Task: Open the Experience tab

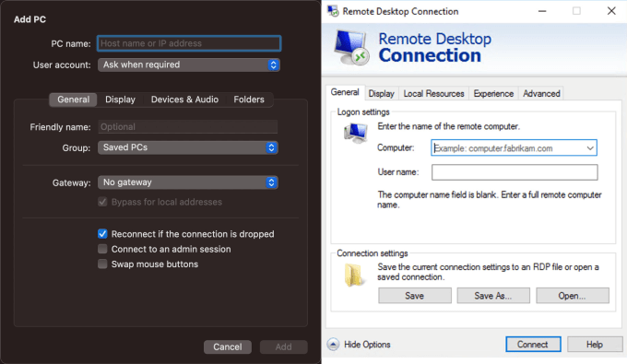Action: click(493, 93)
